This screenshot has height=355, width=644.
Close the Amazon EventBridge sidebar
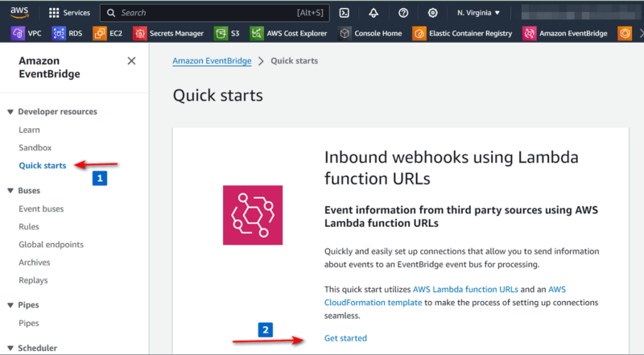[x=131, y=61]
